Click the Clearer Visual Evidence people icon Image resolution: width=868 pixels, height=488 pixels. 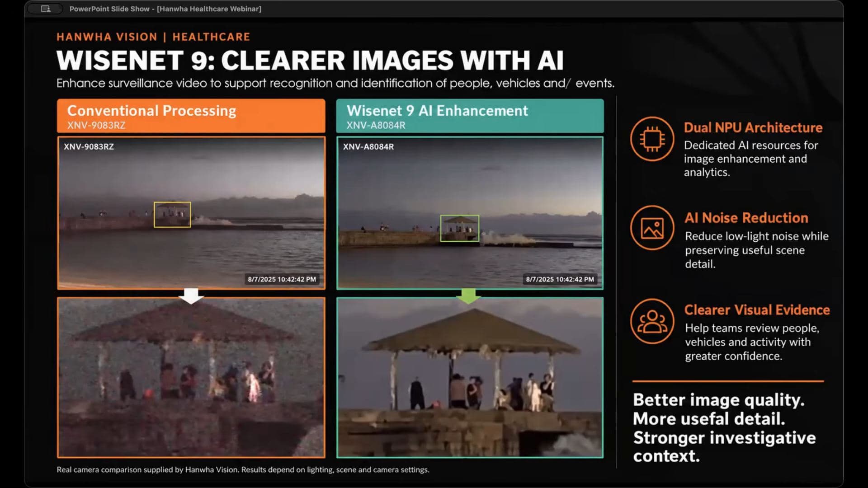(652, 321)
